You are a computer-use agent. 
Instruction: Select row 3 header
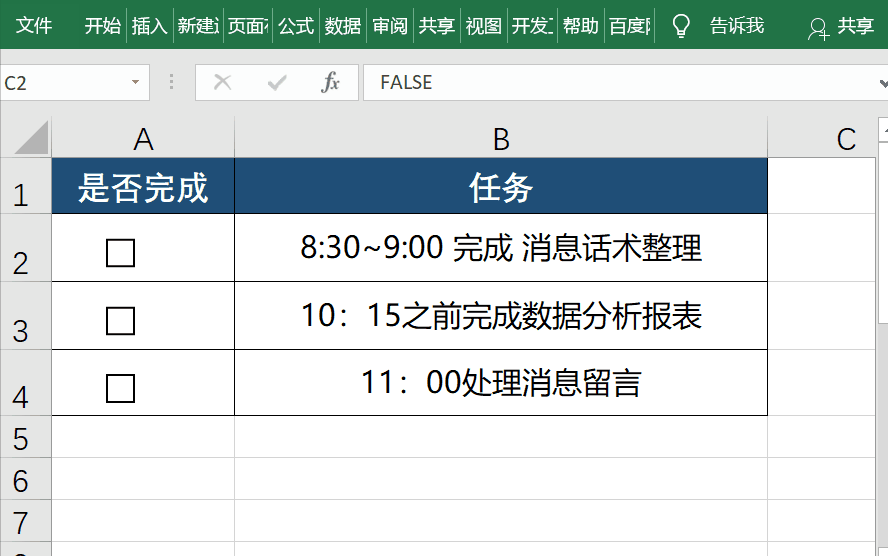25,315
